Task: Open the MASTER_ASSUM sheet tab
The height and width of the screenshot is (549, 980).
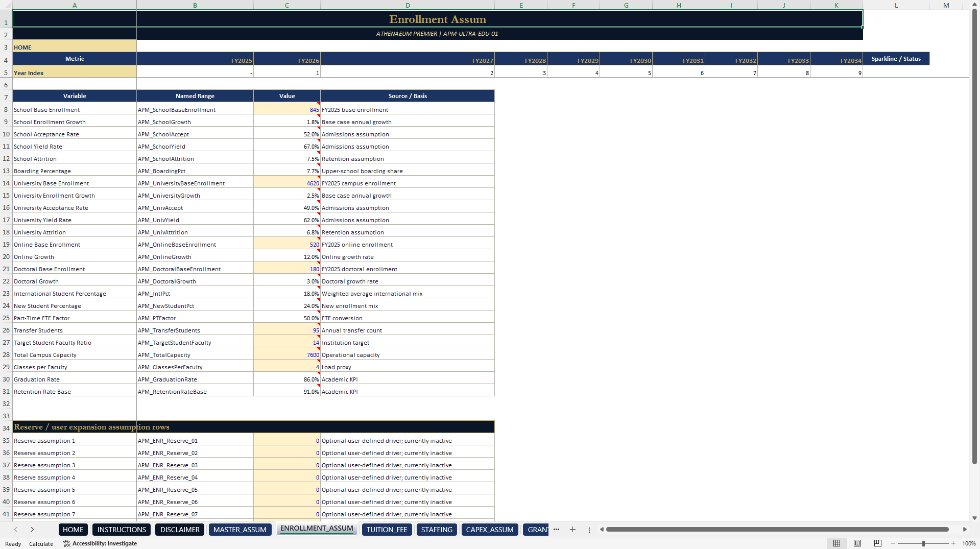Action: tap(240, 530)
